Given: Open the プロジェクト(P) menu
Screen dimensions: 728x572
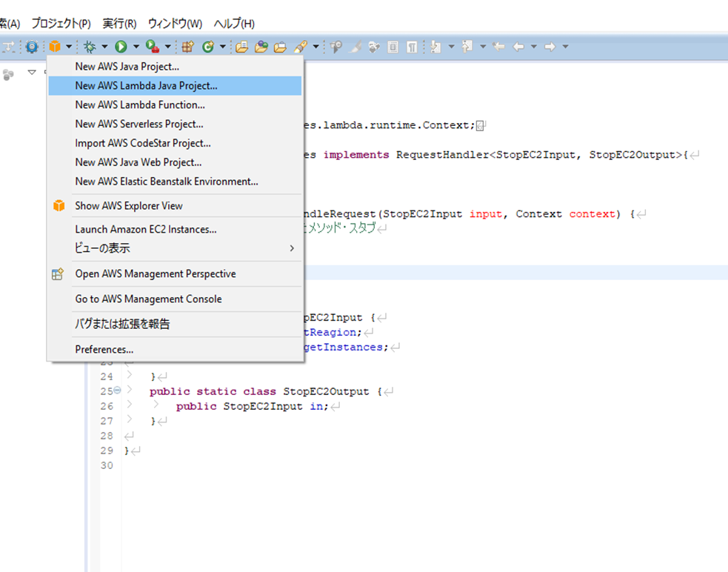Looking at the screenshot, I should pyautogui.click(x=61, y=23).
